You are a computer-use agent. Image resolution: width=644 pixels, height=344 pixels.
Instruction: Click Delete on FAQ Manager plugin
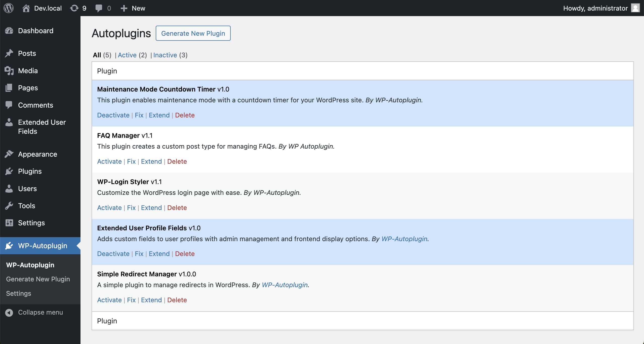177,161
